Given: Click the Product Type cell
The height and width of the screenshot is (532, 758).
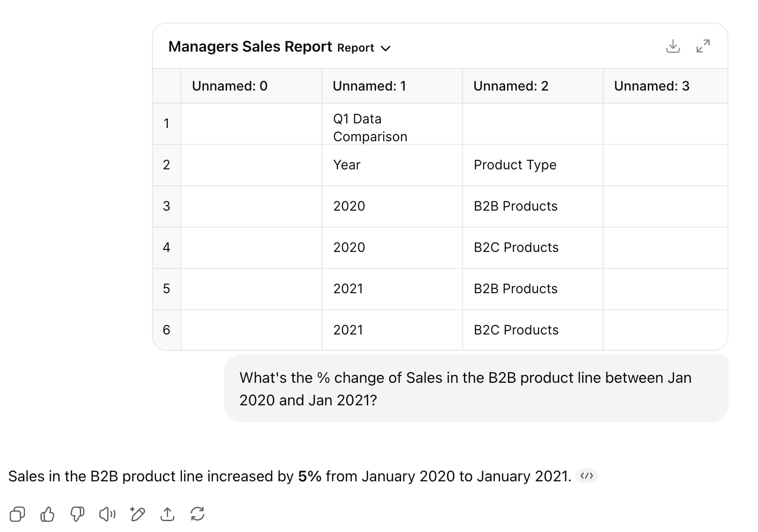Looking at the screenshot, I should tap(515, 165).
